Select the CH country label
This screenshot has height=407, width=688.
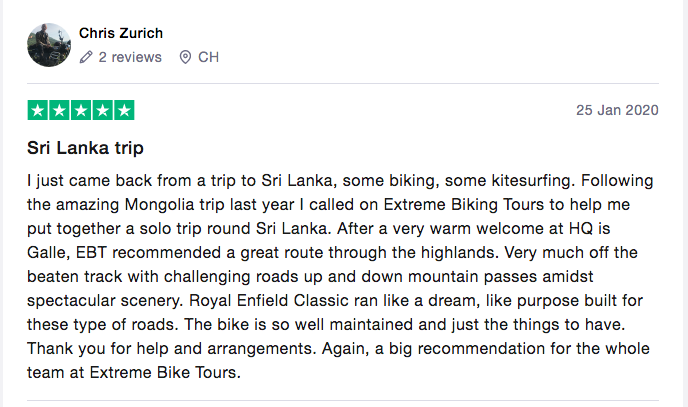(208, 58)
